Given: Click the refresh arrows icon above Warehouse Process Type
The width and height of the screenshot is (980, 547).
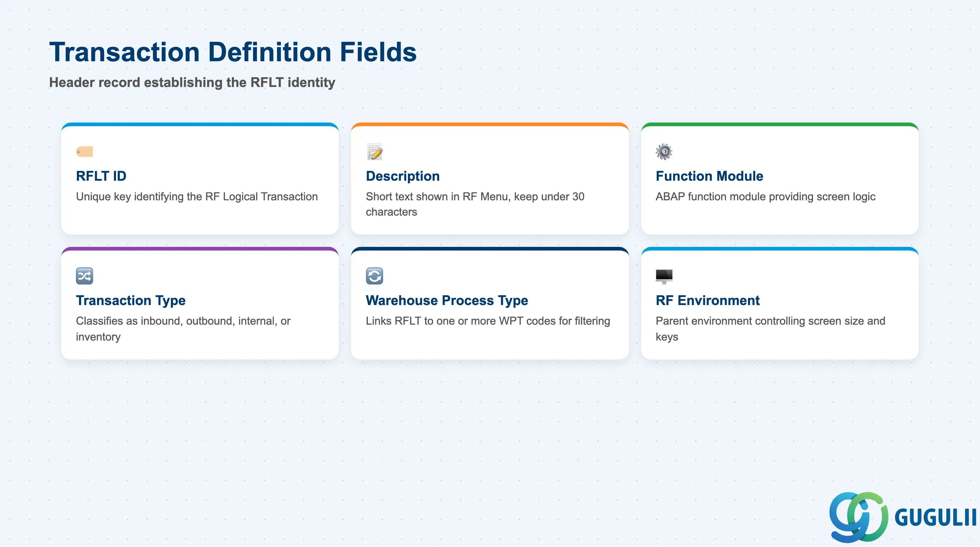Looking at the screenshot, I should point(374,276).
